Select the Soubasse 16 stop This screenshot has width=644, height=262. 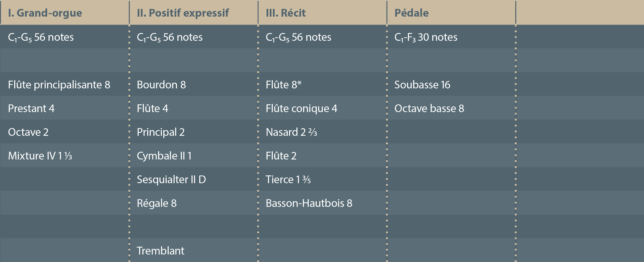pos(422,85)
